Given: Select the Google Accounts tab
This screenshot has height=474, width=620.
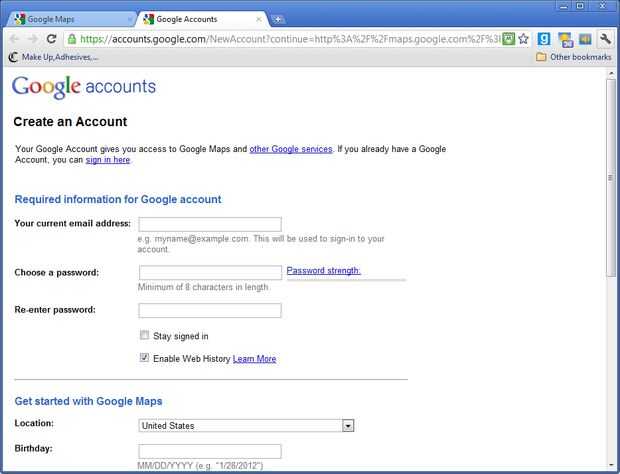Looking at the screenshot, I should [202, 19].
